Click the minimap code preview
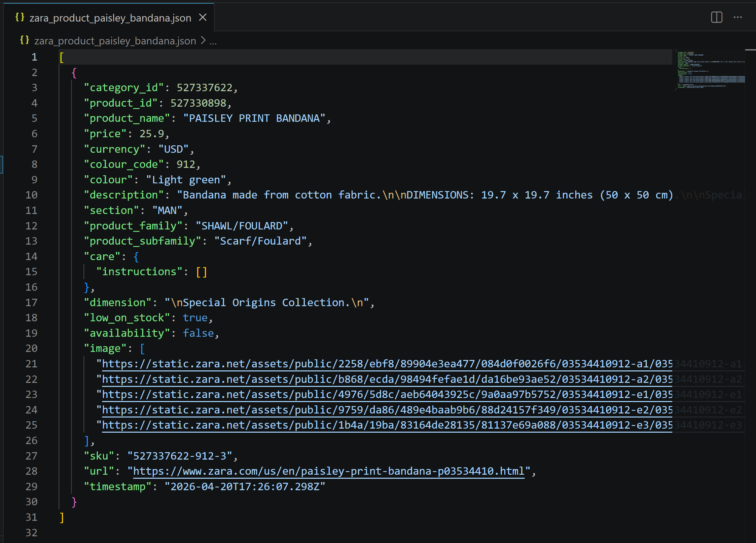The height and width of the screenshot is (543, 756). 710,70
